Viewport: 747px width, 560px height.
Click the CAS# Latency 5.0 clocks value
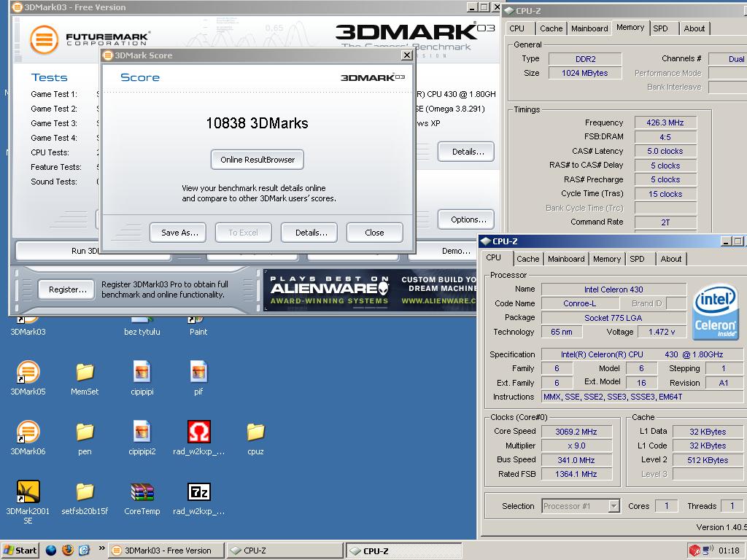coord(665,151)
